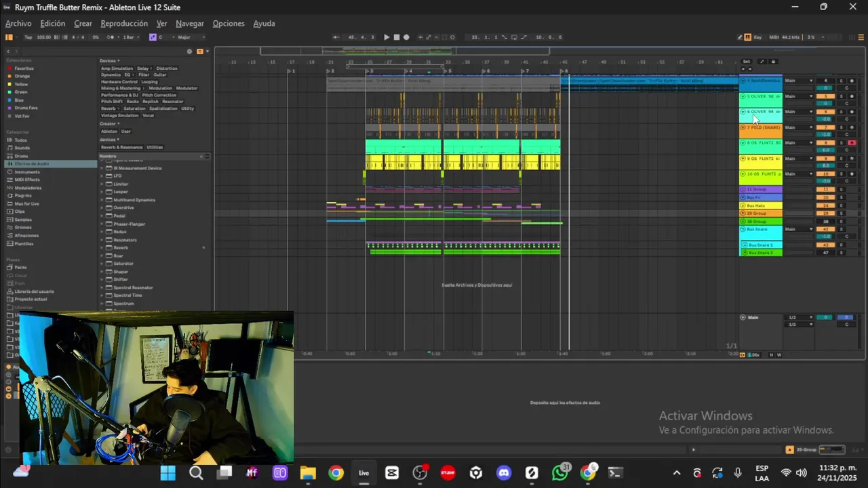Open the Afinaciones category

(x=26, y=235)
